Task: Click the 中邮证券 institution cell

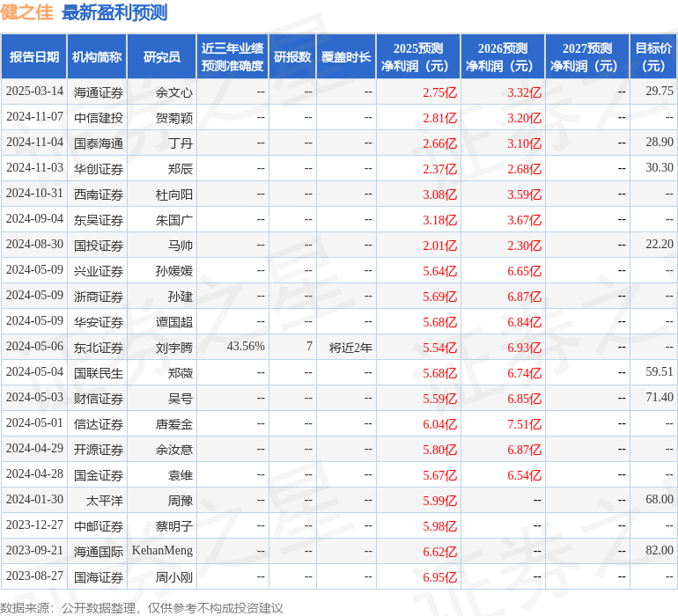Action: click(x=99, y=525)
